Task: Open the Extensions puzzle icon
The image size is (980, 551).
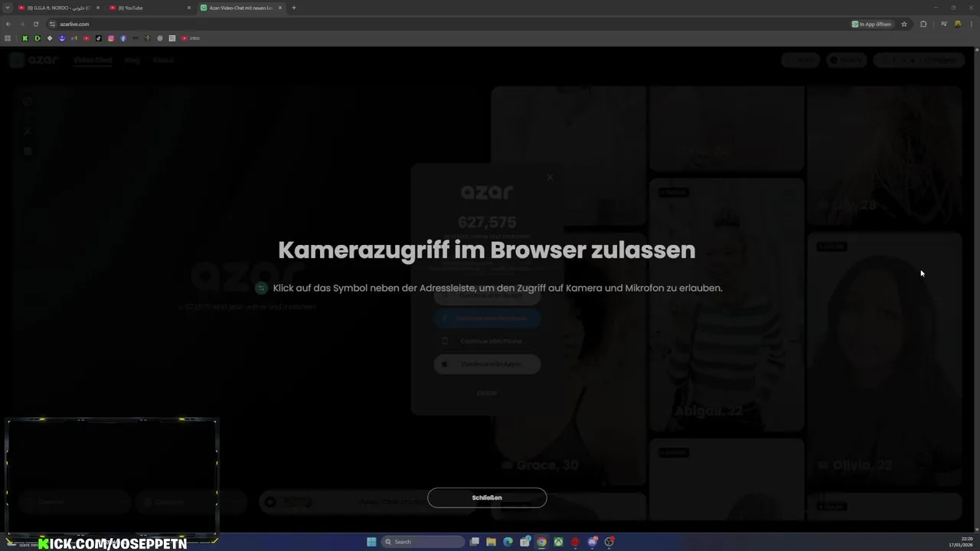Action: [923, 24]
